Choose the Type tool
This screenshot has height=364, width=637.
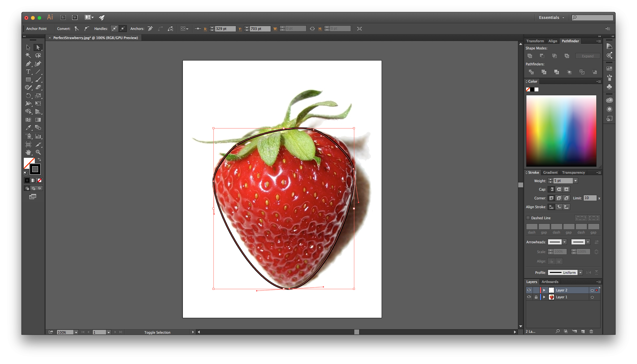(x=28, y=72)
